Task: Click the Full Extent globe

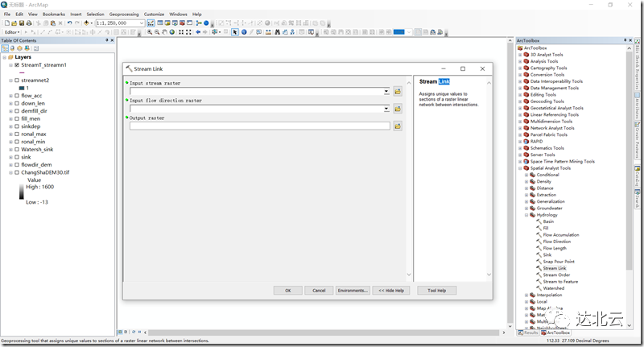Action: pos(172,32)
